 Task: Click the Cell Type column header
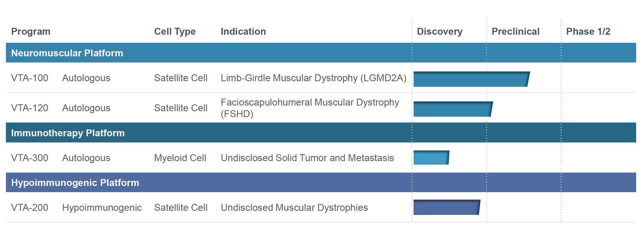coord(175,31)
